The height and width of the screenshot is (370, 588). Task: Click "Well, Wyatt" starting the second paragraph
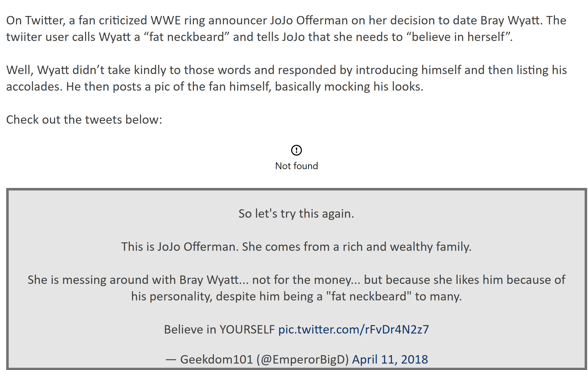click(x=38, y=70)
